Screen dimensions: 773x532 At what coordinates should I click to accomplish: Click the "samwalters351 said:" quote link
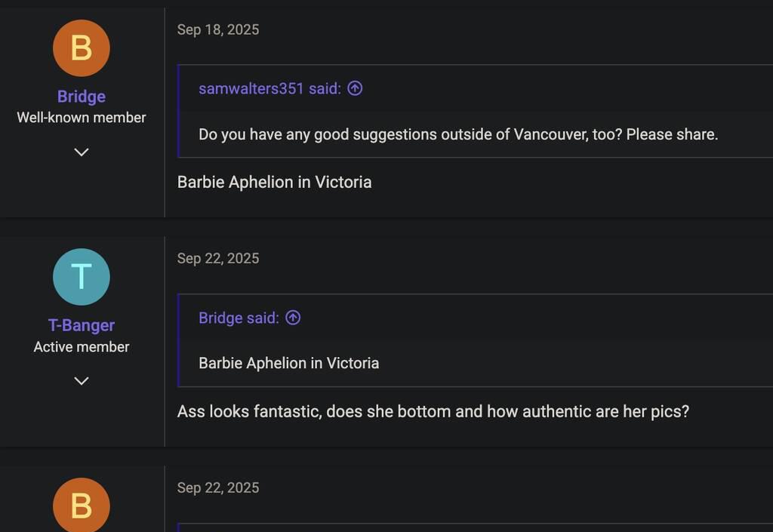[x=269, y=88]
